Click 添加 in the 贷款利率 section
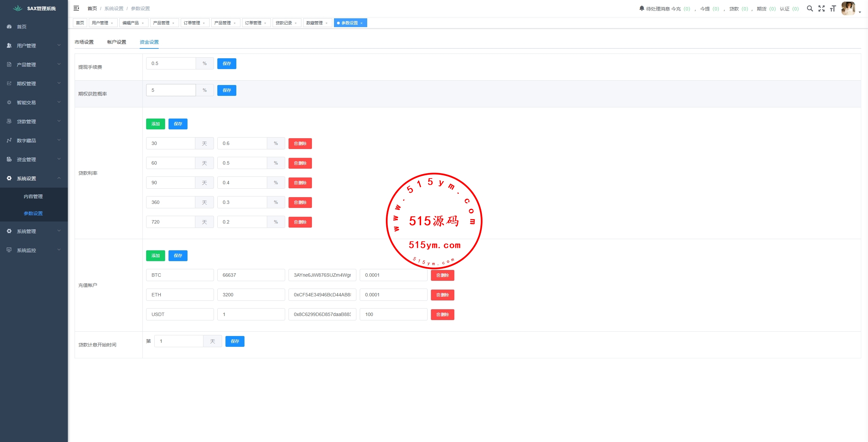The image size is (868, 442). (x=155, y=124)
